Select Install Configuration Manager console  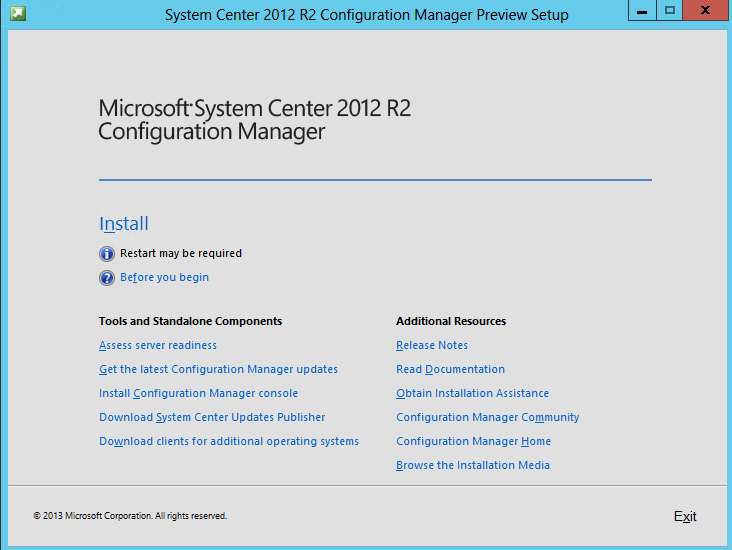198,393
